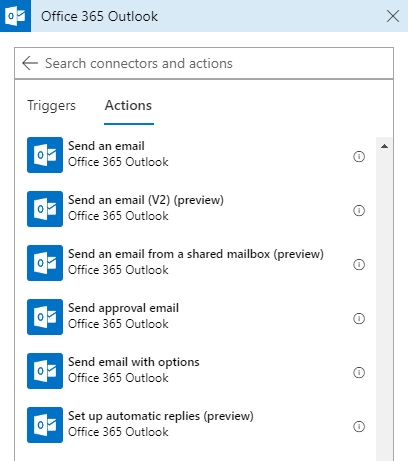Choose Set up automatic replies (preview)

point(197,425)
